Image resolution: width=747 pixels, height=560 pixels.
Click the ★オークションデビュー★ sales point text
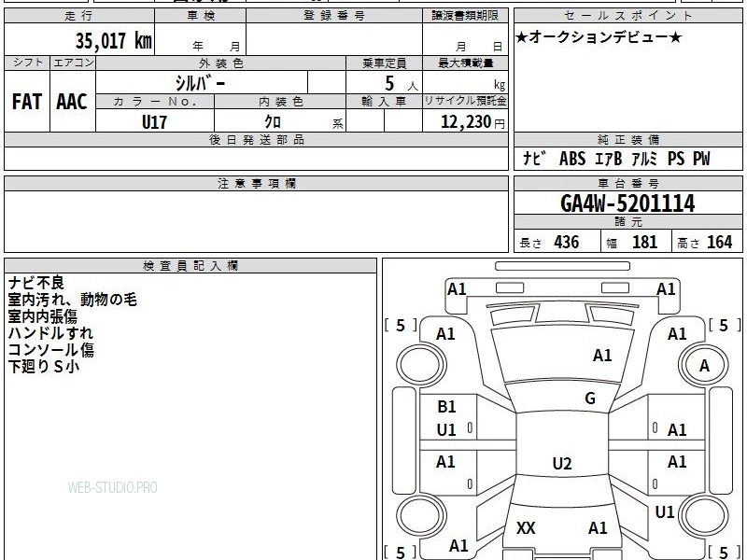pos(599,37)
